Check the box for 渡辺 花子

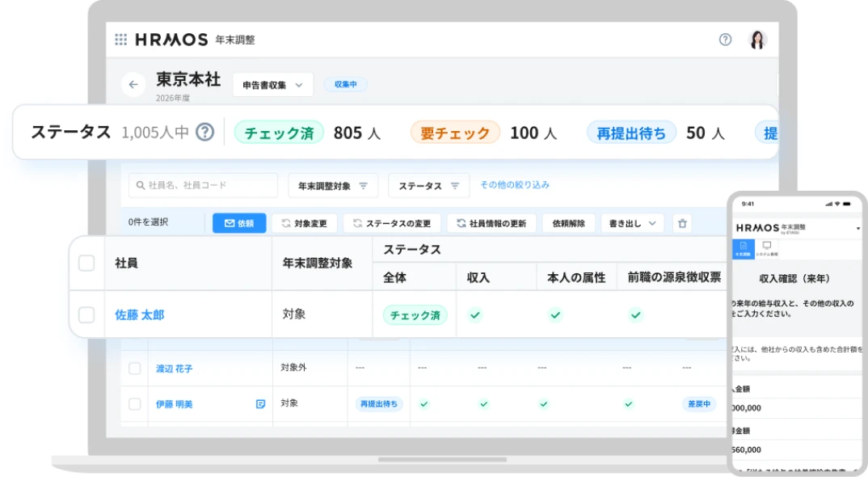[134, 369]
